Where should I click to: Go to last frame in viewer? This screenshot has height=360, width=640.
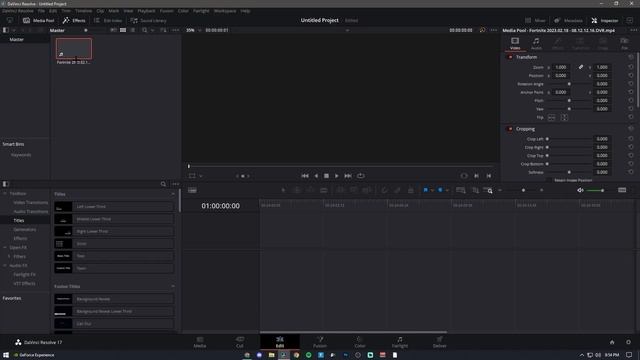[348, 176]
